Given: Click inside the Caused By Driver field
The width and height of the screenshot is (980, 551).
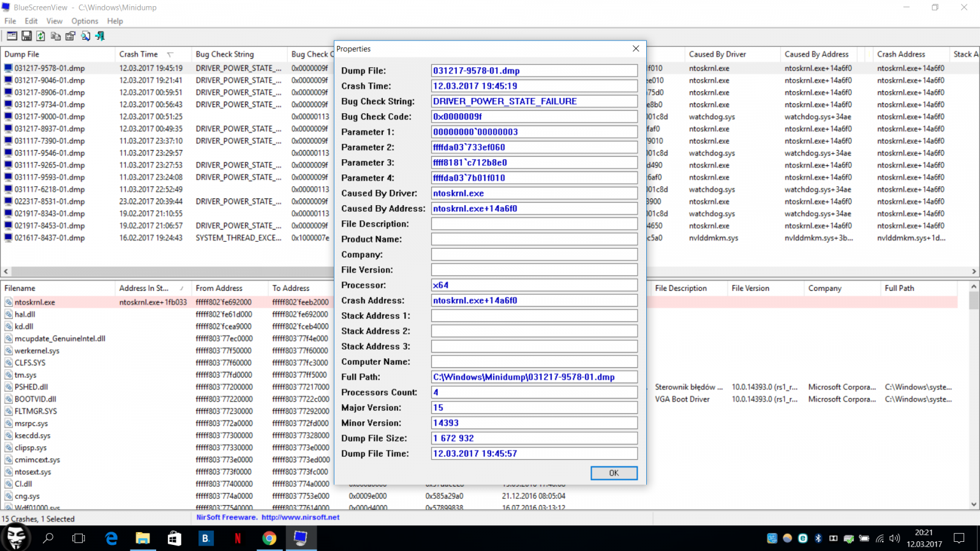Looking at the screenshot, I should pyautogui.click(x=534, y=193).
